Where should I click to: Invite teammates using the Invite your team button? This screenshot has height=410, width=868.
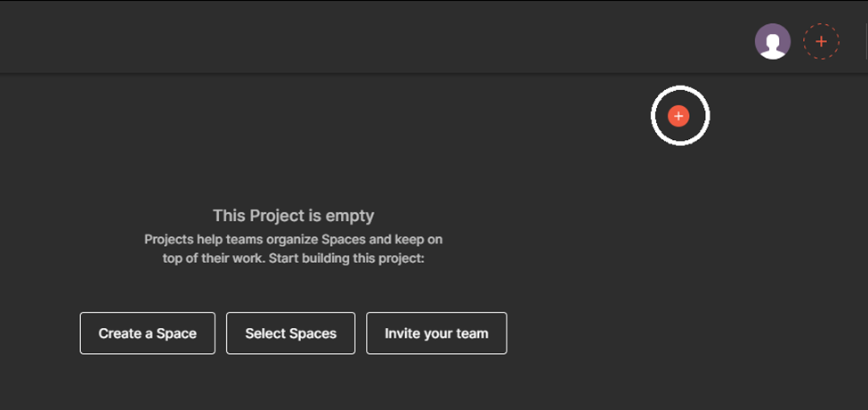coord(436,333)
